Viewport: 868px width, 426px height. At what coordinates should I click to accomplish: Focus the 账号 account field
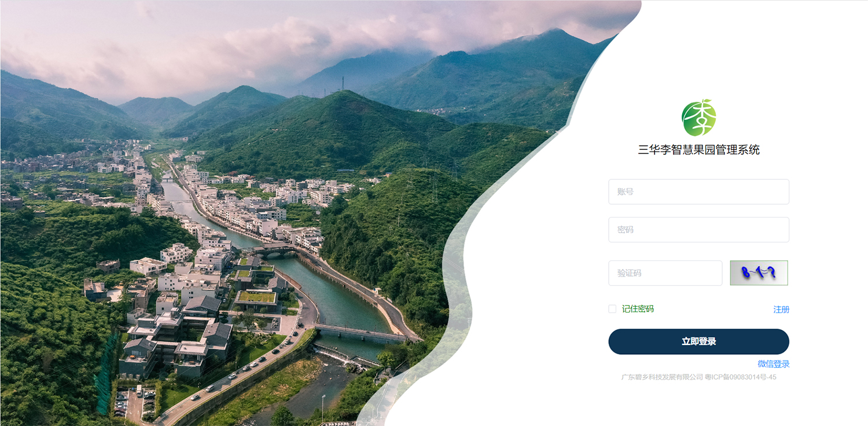coord(698,192)
